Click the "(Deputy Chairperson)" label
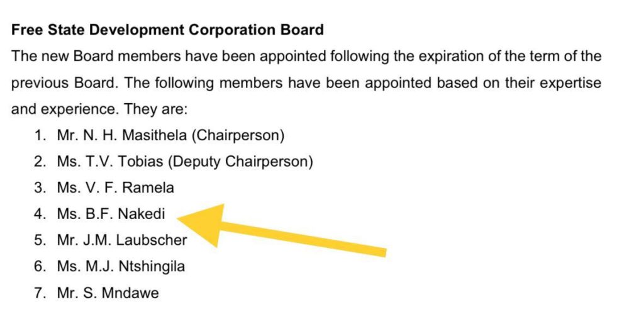The height and width of the screenshot is (314, 644). point(241,162)
